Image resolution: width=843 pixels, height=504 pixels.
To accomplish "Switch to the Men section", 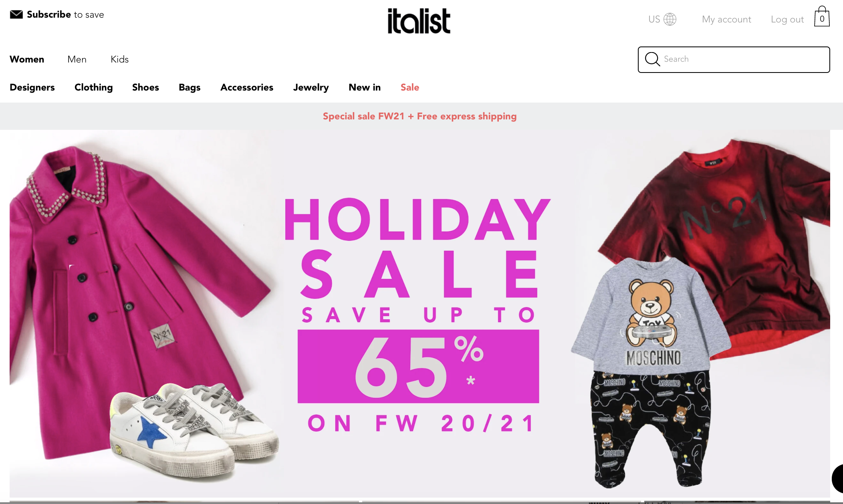I will click(x=77, y=59).
